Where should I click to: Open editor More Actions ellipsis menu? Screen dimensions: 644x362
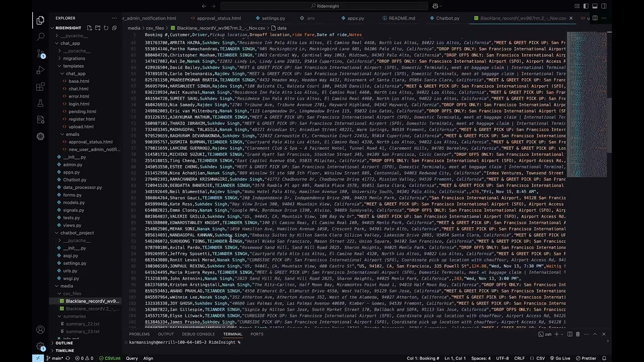pos(604,18)
